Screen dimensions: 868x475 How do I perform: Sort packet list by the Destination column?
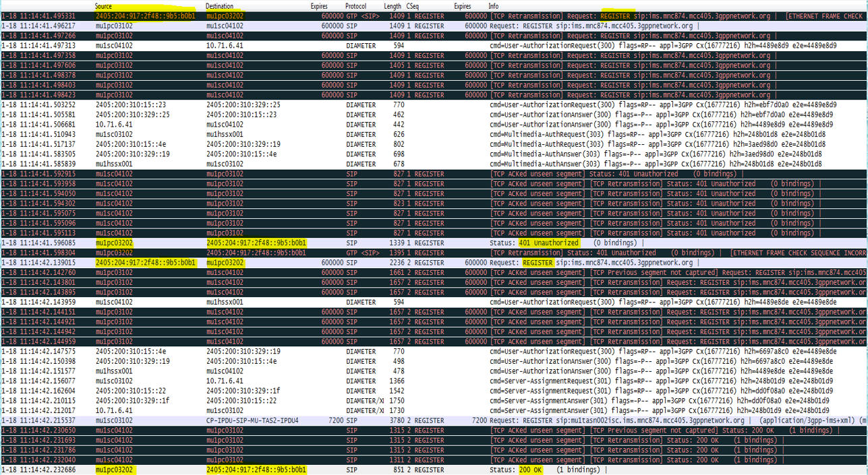(219, 5)
